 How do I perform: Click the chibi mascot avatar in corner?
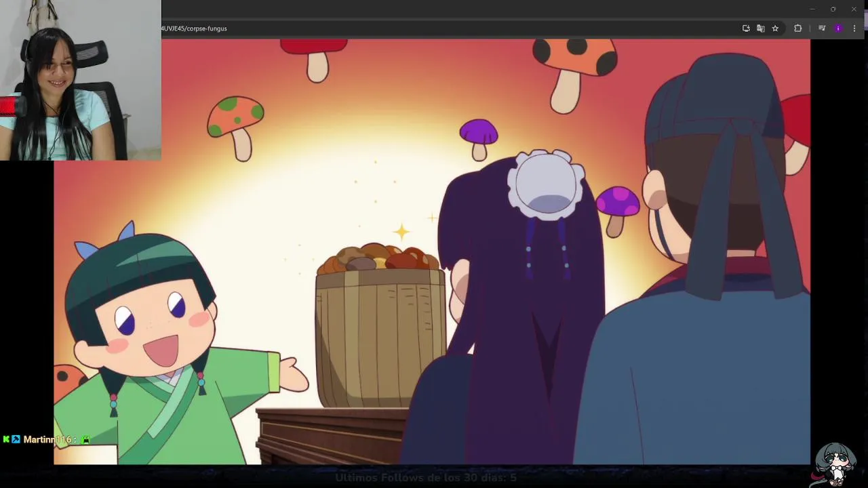coord(835,464)
